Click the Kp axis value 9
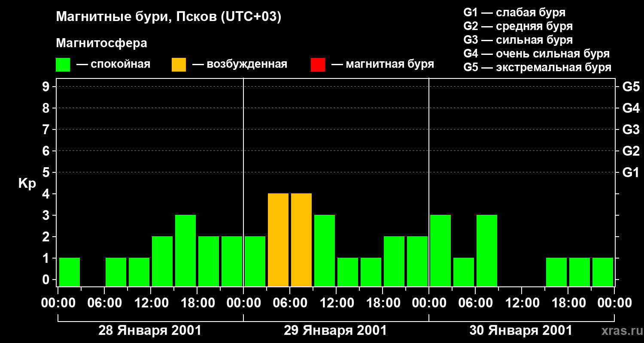 coord(47,87)
